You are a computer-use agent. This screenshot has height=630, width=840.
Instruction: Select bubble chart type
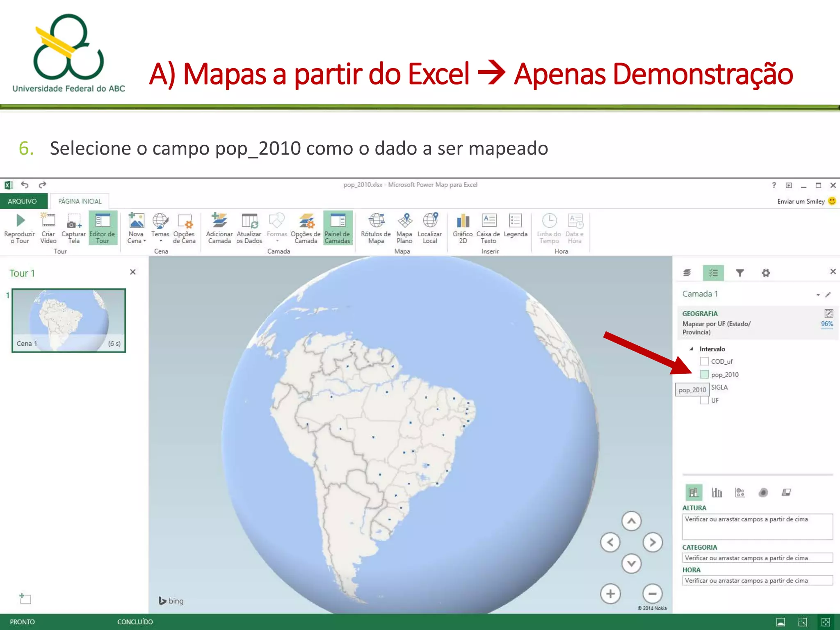coord(740,492)
